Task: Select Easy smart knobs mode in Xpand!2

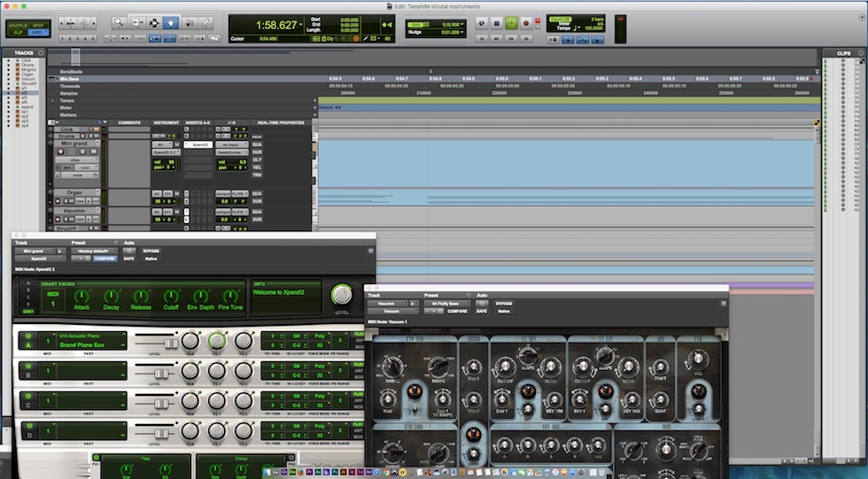Action: coord(28,312)
